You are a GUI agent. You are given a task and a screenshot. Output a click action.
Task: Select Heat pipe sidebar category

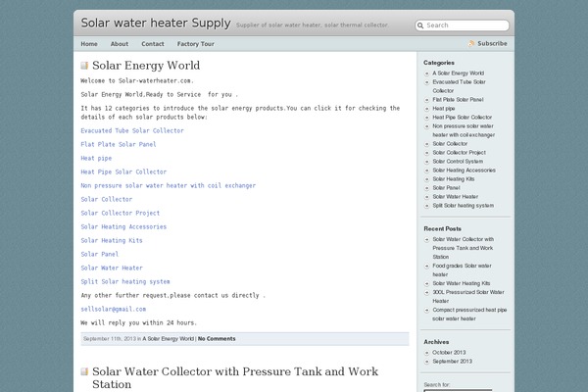coord(444,109)
